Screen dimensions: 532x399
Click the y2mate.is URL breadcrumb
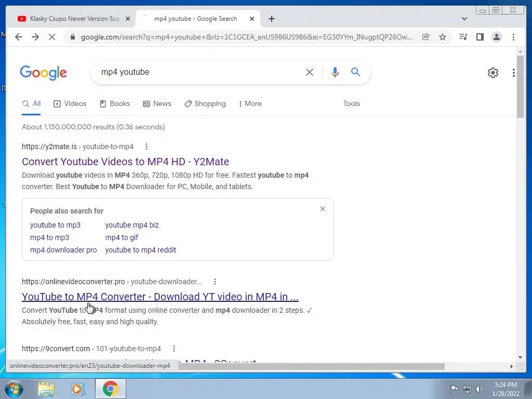(x=78, y=147)
